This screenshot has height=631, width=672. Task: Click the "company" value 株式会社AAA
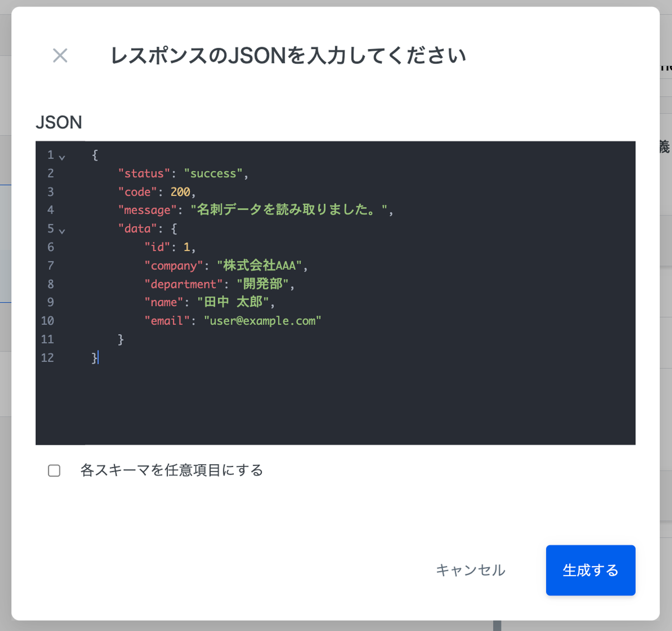tap(259, 266)
